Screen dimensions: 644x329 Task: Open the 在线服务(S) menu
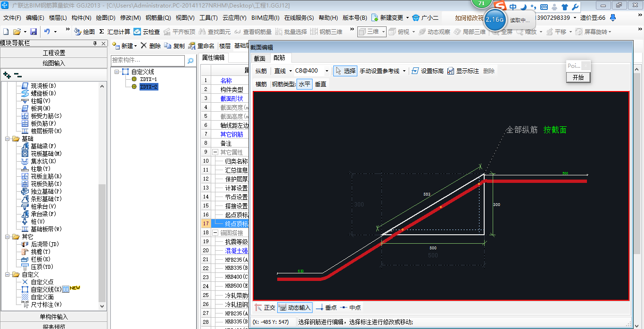click(x=299, y=17)
